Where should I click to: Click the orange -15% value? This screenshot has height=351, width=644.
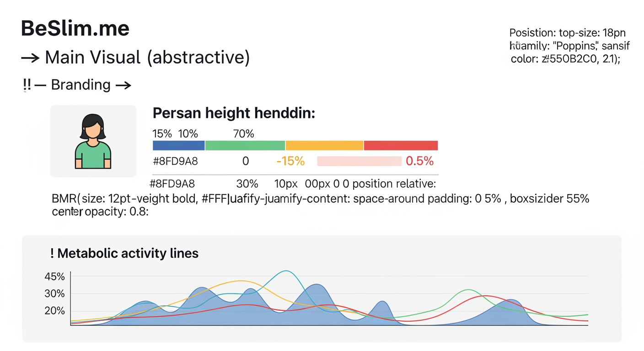point(290,161)
